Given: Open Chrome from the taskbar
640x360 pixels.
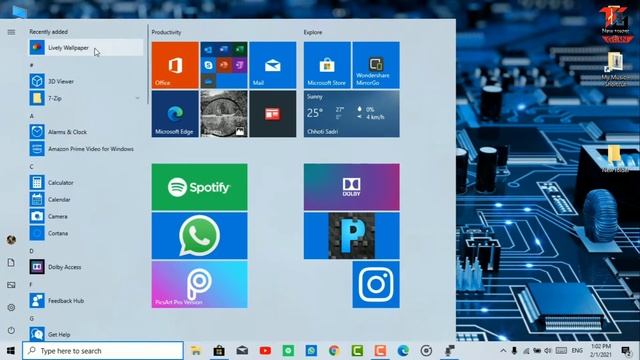Looking at the screenshot, I should point(334,351).
